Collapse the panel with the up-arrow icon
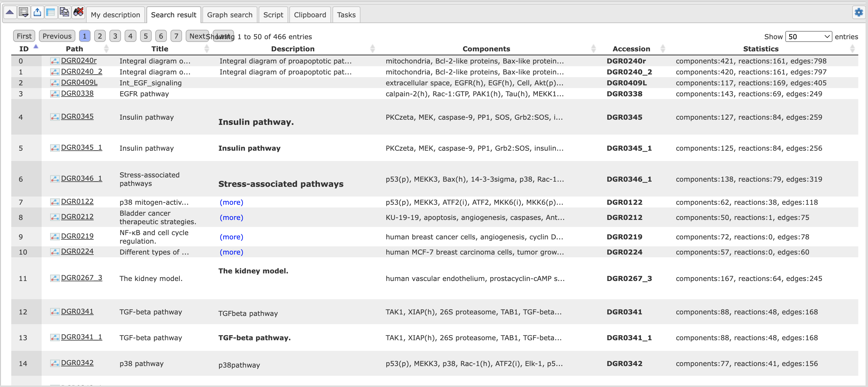 10,13
